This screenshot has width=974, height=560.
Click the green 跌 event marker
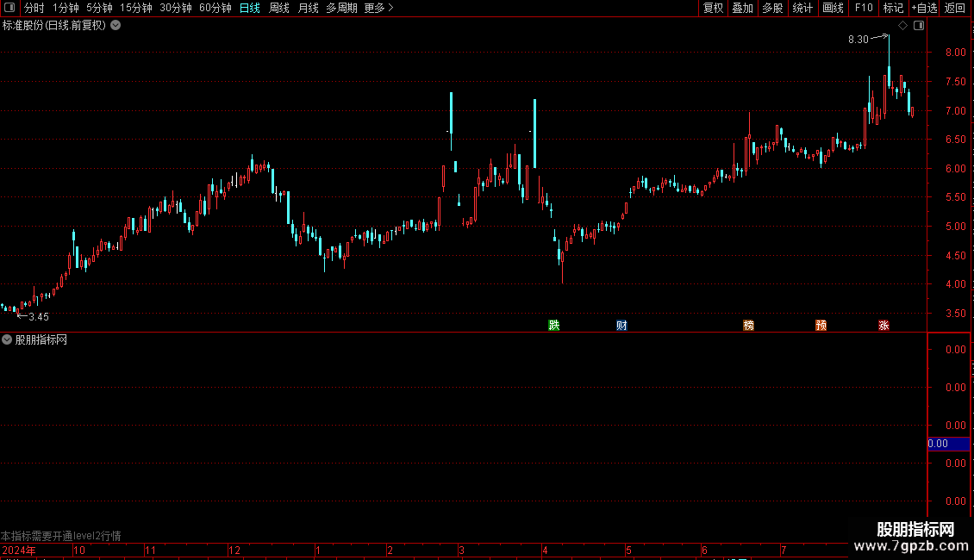click(554, 326)
